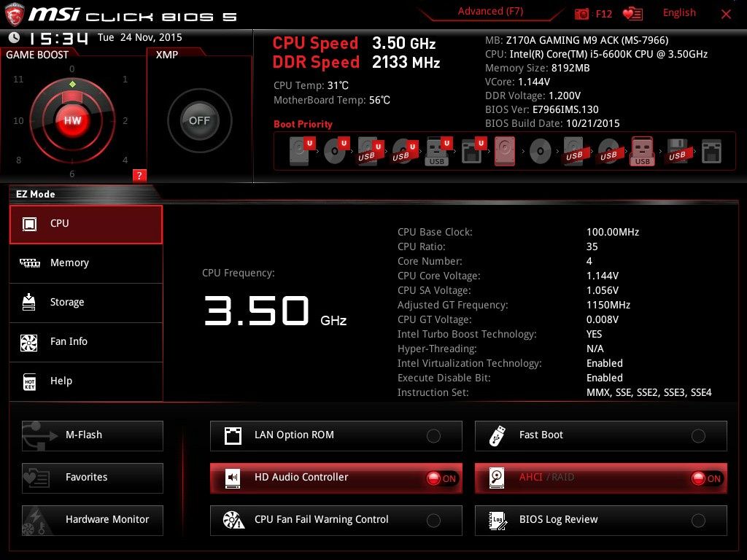Click the MSI dragon shield logo

click(x=15, y=15)
